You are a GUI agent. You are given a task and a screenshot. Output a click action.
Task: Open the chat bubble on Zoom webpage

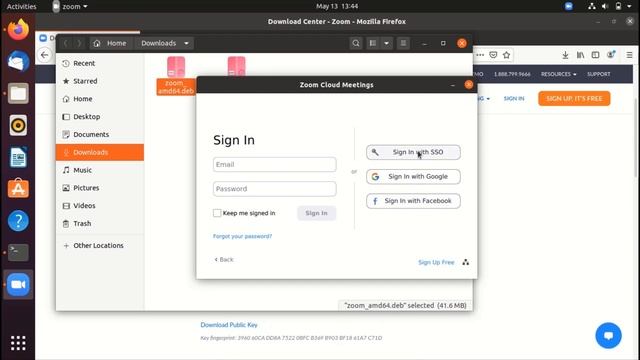[x=608, y=336]
